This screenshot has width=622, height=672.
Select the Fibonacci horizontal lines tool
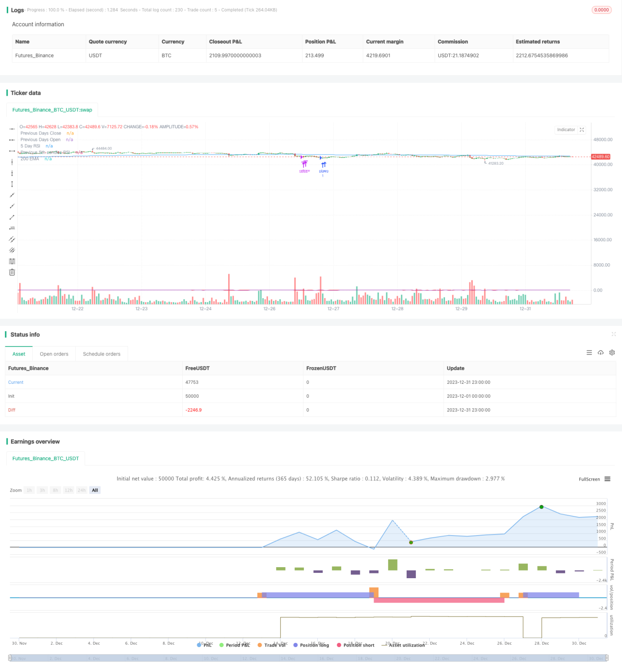click(12, 261)
